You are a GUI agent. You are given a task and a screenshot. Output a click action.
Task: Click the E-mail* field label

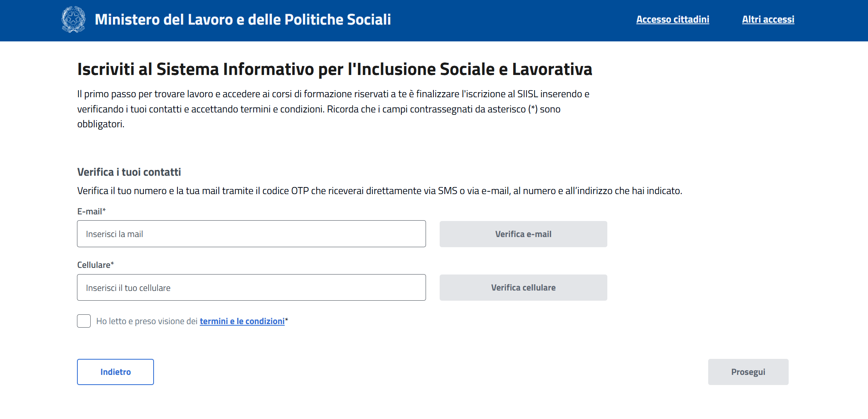(91, 211)
